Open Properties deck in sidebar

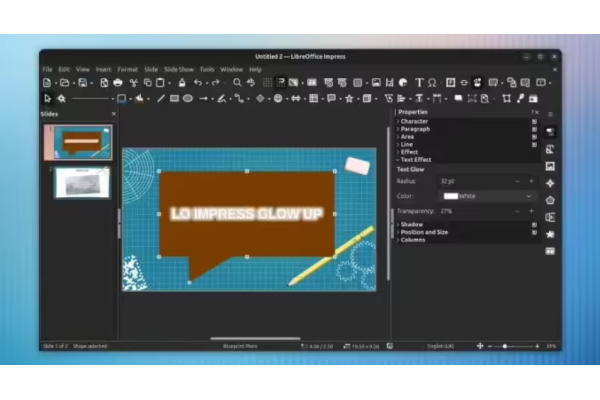(550, 132)
